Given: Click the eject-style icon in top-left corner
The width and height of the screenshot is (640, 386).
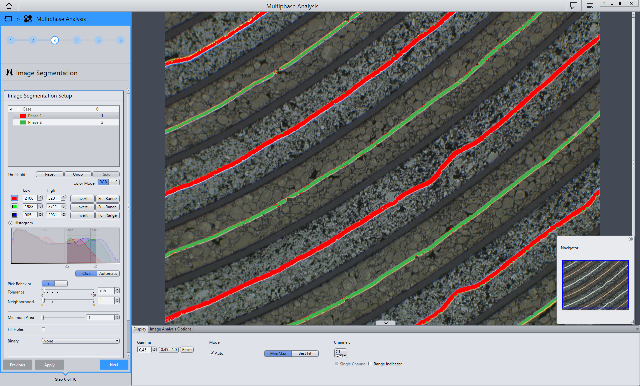Looking at the screenshot, I should coord(9,5).
